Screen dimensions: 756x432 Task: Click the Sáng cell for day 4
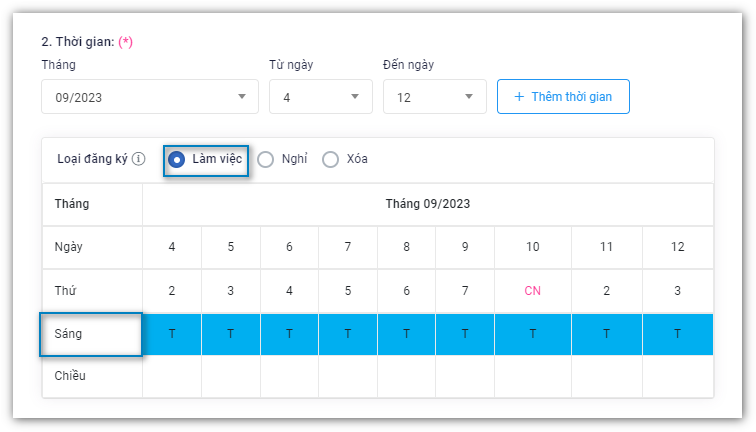(x=172, y=334)
